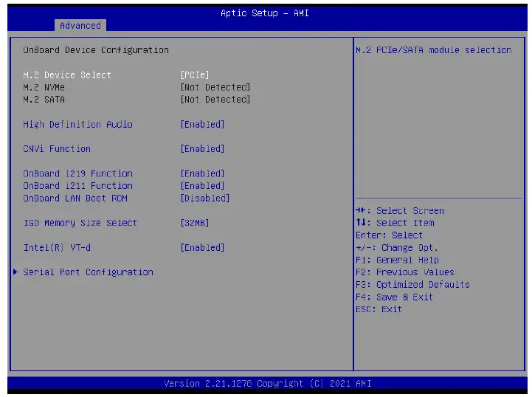
Task: Click Not Detected value beside M.2 NVMe
Action: 215,88
